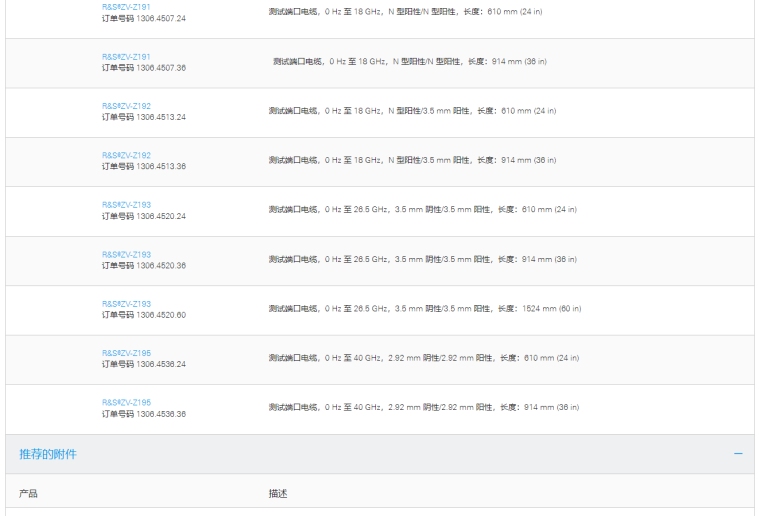Open R&S®ZV-Z192 link for order 1306.4513.24
The height and width of the screenshot is (516, 760).
pos(126,105)
